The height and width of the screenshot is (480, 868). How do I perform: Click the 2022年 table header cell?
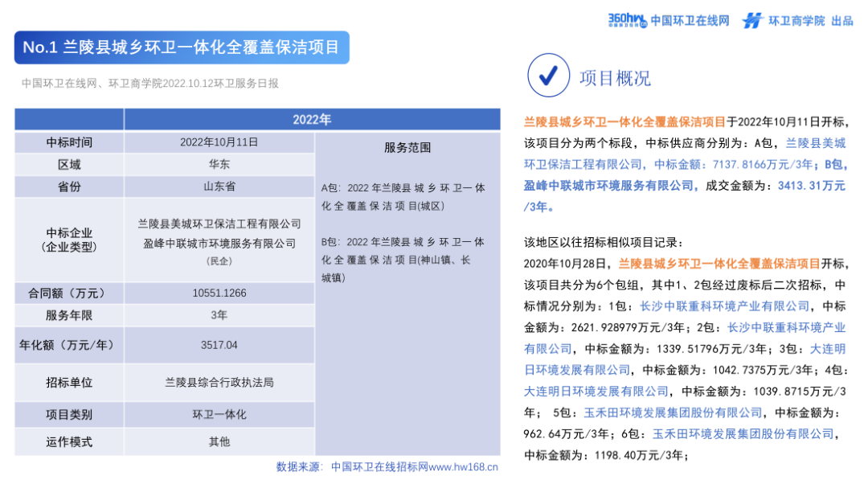click(x=312, y=120)
